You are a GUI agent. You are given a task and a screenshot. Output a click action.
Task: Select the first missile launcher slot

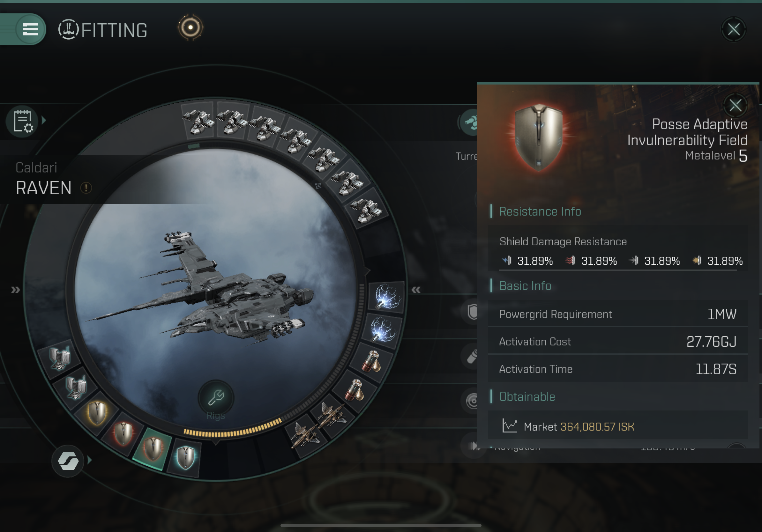pos(198,121)
